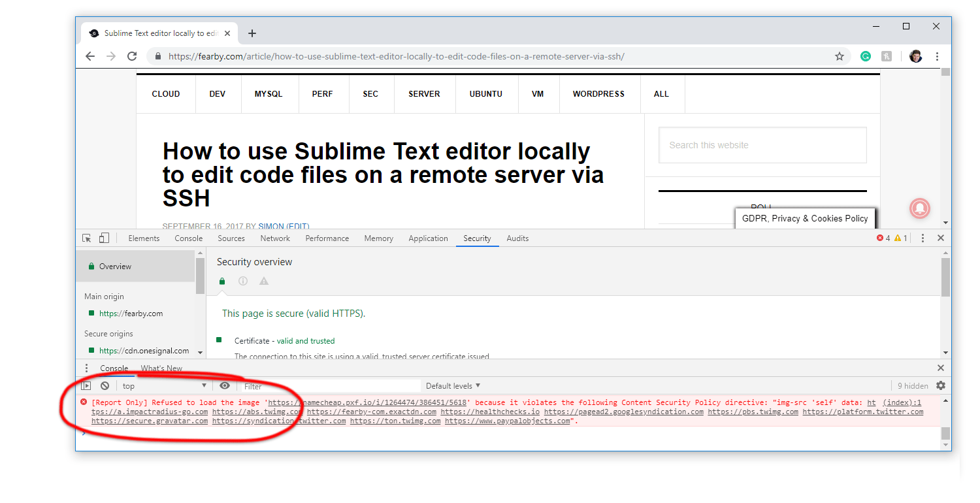This screenshot has height=503, width=980.
Task: Toggle the live expression eye icon
Action: (225, 386)
